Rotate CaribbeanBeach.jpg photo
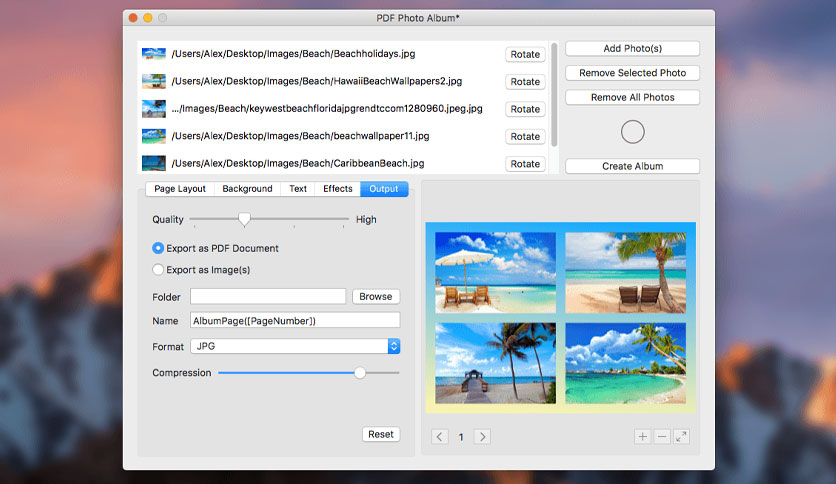 point(525,164)
